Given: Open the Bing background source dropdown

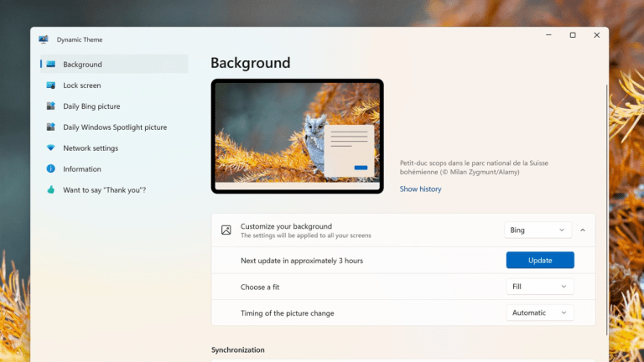Looking at the screenshot, I should [538, 230].
